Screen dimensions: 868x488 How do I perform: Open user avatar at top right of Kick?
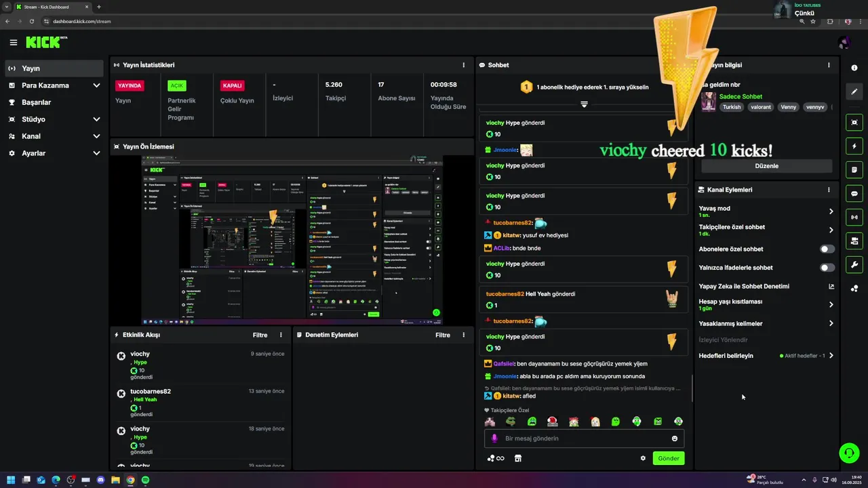pos(844,43)
